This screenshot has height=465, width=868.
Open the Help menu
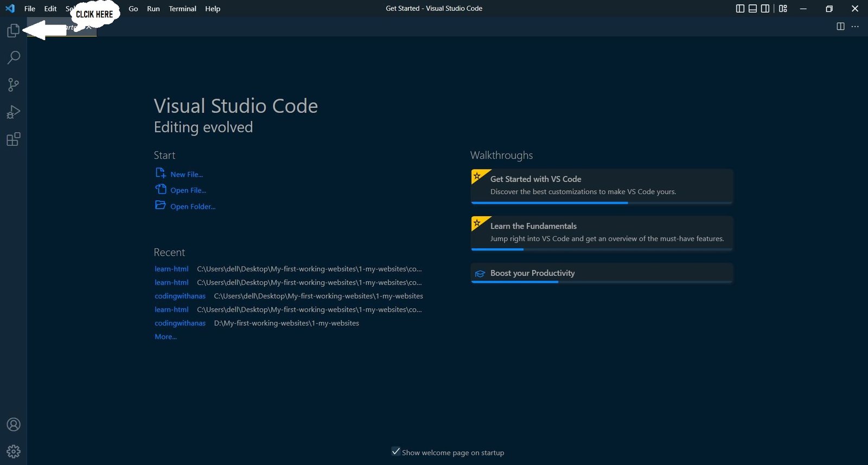pyautogui.click(x=213, y=9)
